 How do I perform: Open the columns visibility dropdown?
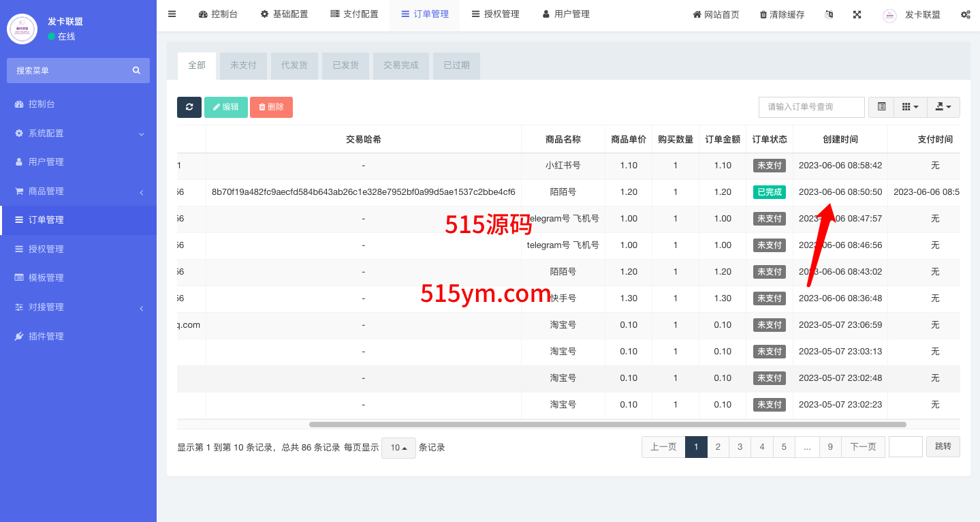(910, 107)
